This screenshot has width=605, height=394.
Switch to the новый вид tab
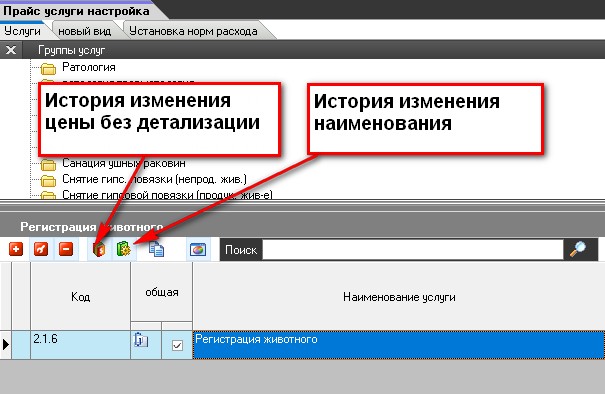click(84, 31)
